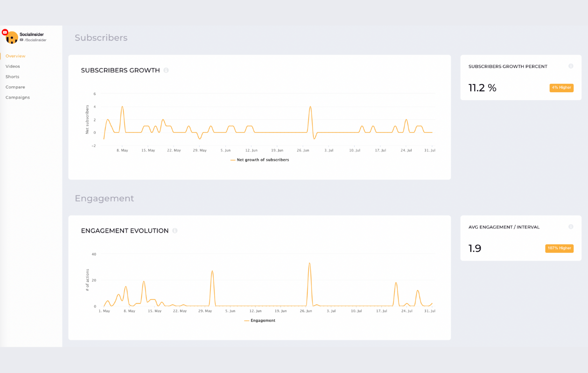
Task: Toggle the Engagement legend series
Action: pyautogui.click(x=259, y=321)
